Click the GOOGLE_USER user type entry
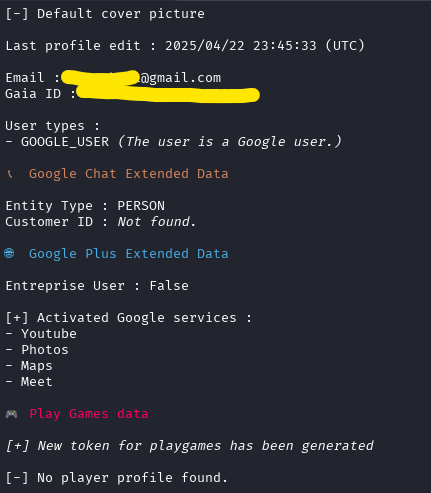The height and width of the screenshot is (493, 431). pyautogui.click(x=65, y=142)
